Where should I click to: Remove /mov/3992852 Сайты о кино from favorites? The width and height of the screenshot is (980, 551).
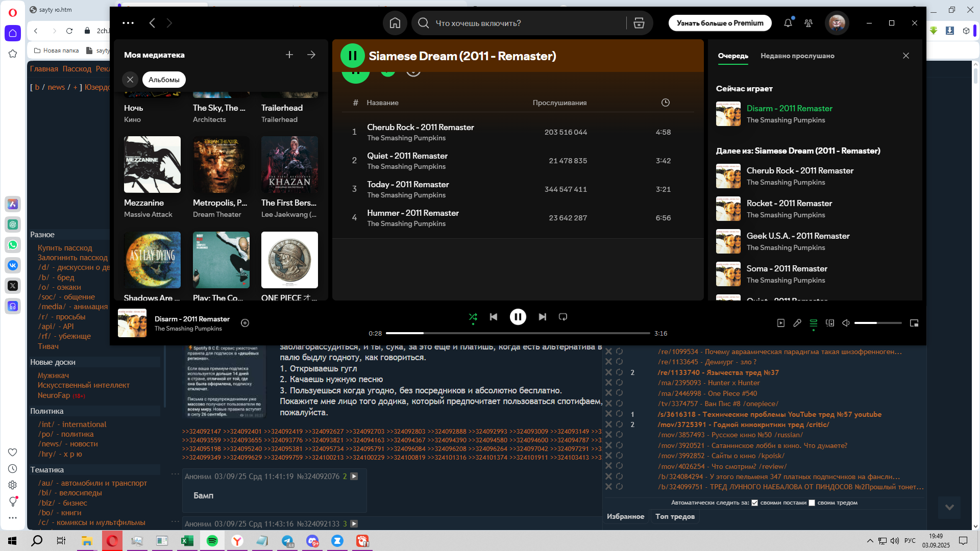click(608, 456)
